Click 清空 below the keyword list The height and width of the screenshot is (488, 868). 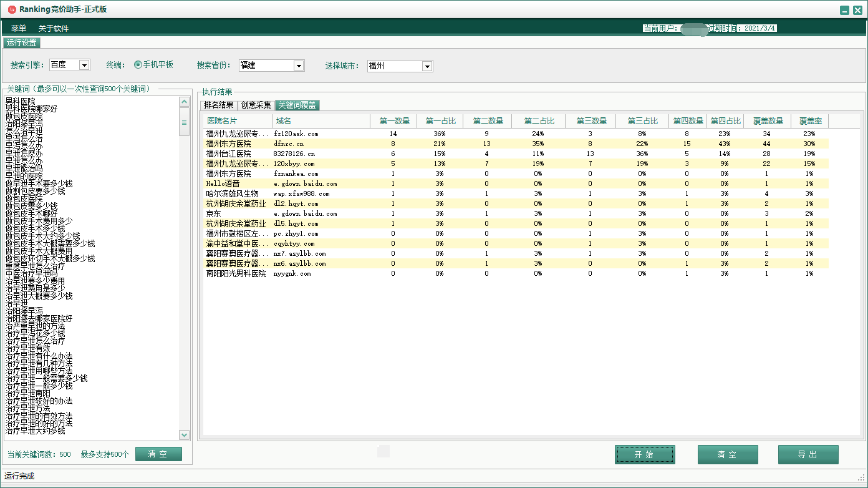(158, 454)
